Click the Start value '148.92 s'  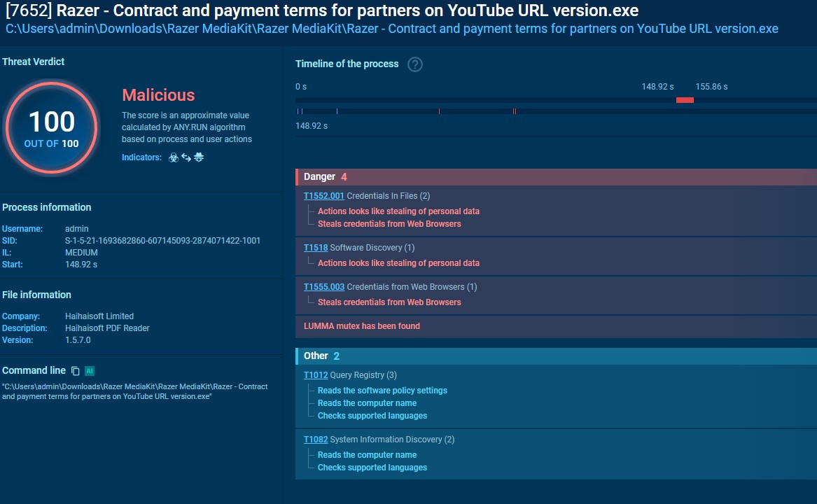(x=81, y=265)
